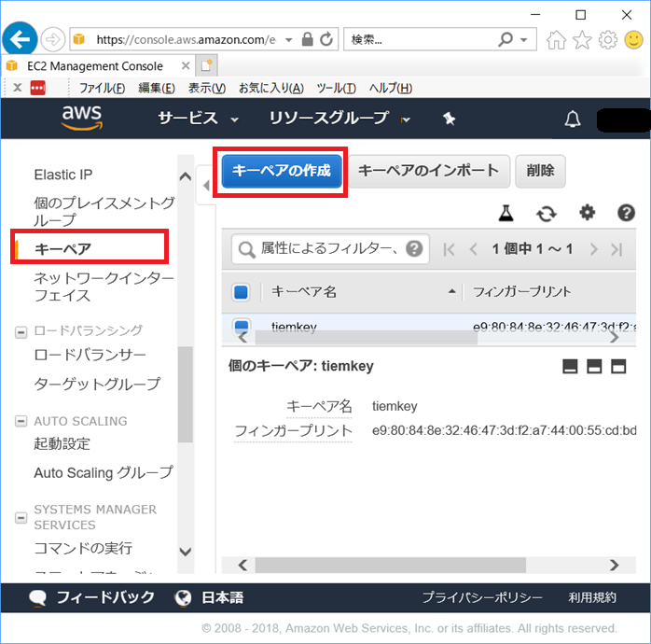Refresh the key pair list

tap(546, 214)
